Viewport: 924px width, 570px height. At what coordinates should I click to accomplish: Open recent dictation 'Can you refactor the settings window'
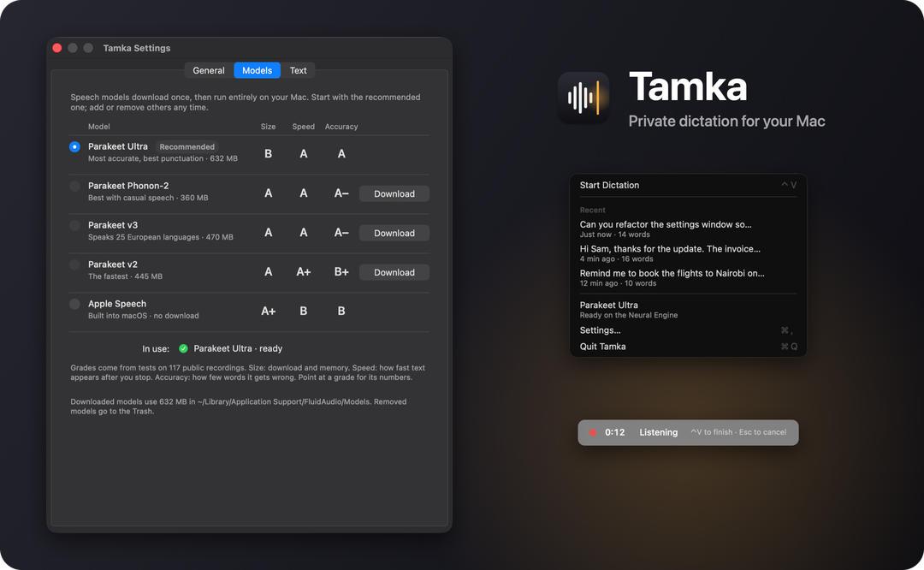[688, 229]
